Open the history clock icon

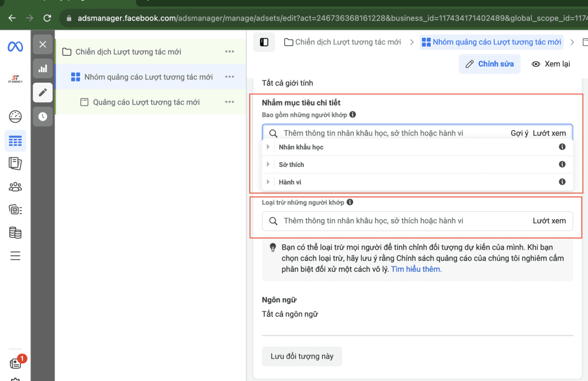(42, 116)
